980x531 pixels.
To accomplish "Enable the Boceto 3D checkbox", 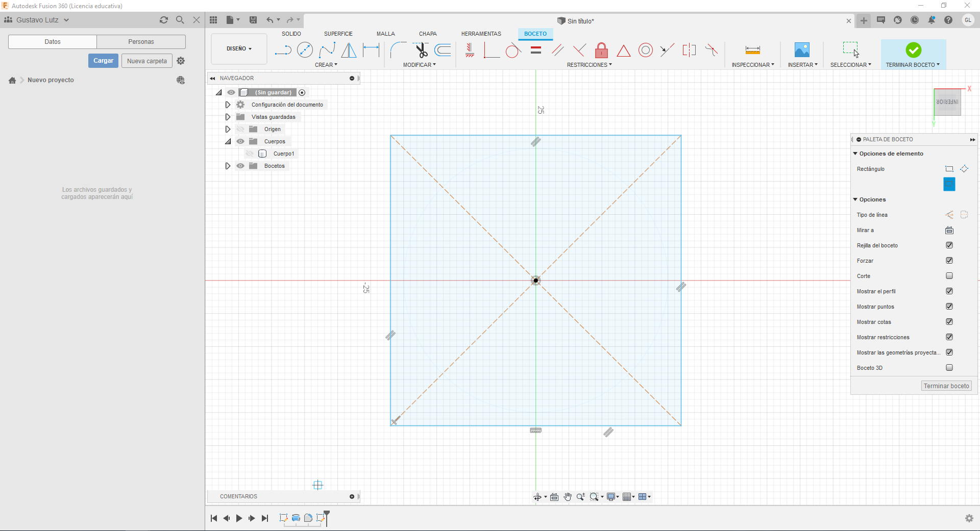I will [949, 368].
